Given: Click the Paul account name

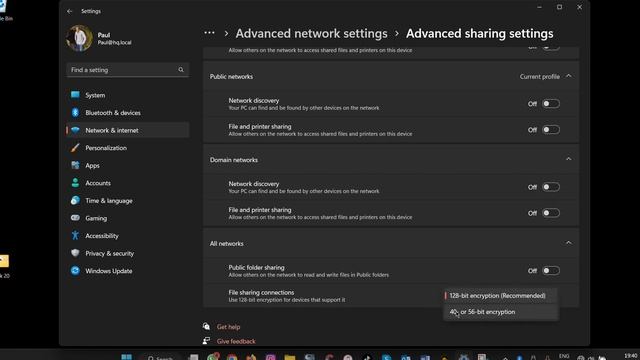Looking at the screenshot, I should click(x=104, y=35).
